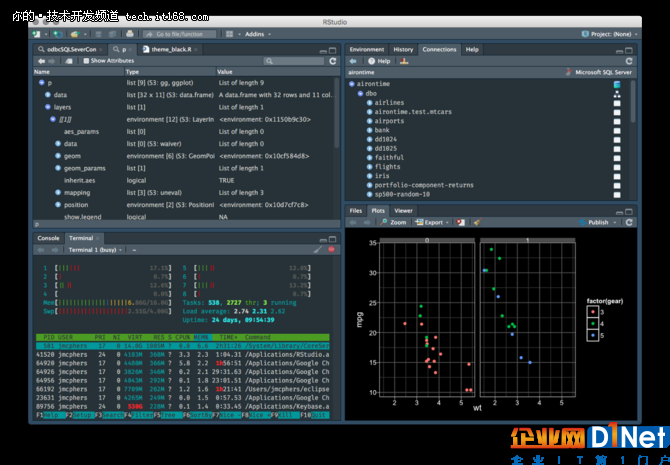The image size is (670, 465).
Task: Switch to the Files tab
Action: pyautogui.click(x=356, y=211)
